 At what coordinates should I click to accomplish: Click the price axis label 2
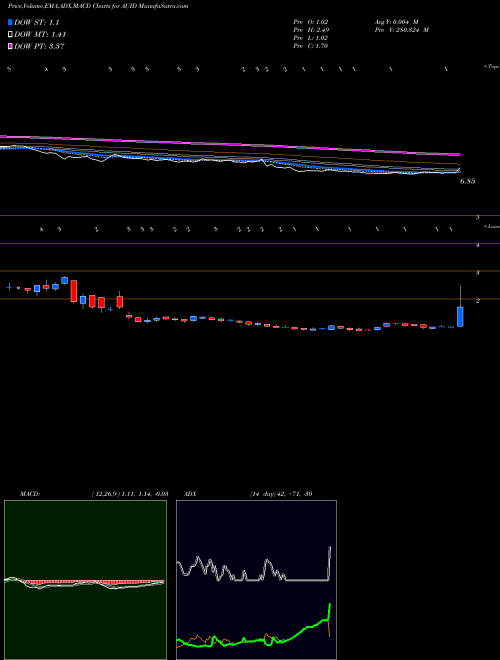[478, 301]
